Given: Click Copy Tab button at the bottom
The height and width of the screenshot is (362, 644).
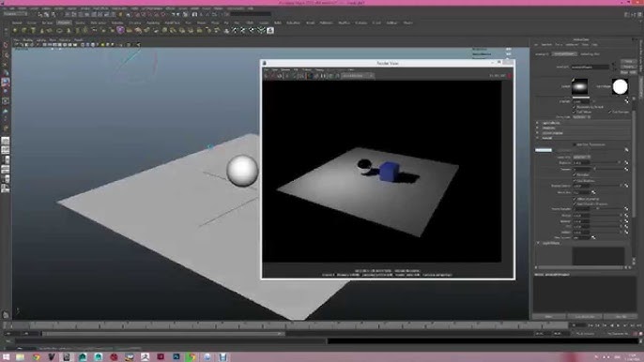Looking at the screenshot, I should [x=621, y=316].
